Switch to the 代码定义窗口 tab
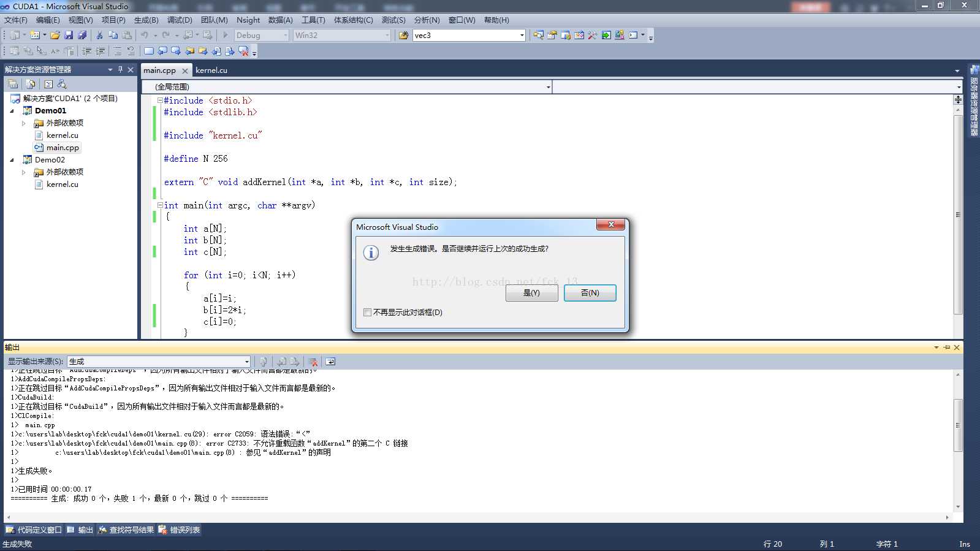This screenshot has width=980, height=551. [34, 530]
